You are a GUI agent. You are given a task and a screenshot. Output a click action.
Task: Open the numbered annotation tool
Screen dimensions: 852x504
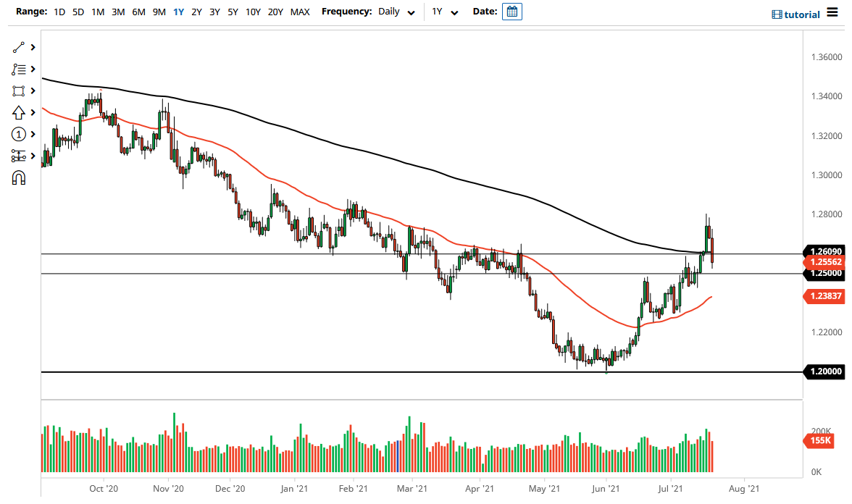click(19, 134)
